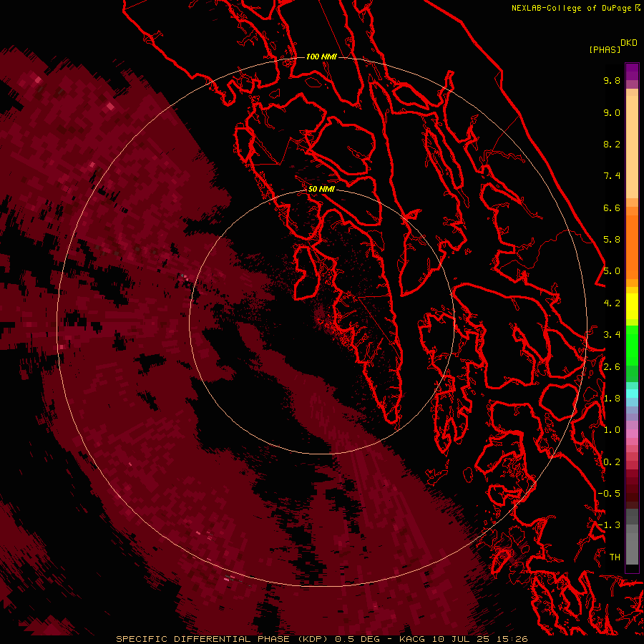
Task: Select the 5.8 scale value
Action: coord(612,240)
